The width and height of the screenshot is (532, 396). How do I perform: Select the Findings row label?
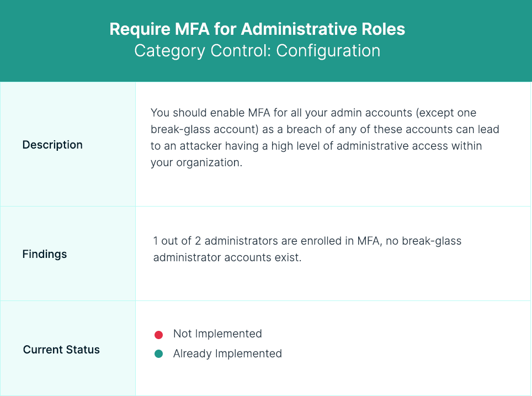pos(45,254)
